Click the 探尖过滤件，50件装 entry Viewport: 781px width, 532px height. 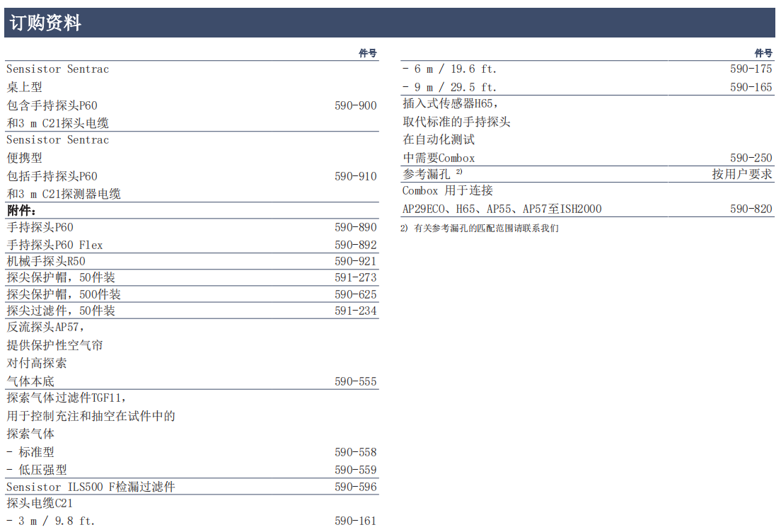tap(61, 311)
